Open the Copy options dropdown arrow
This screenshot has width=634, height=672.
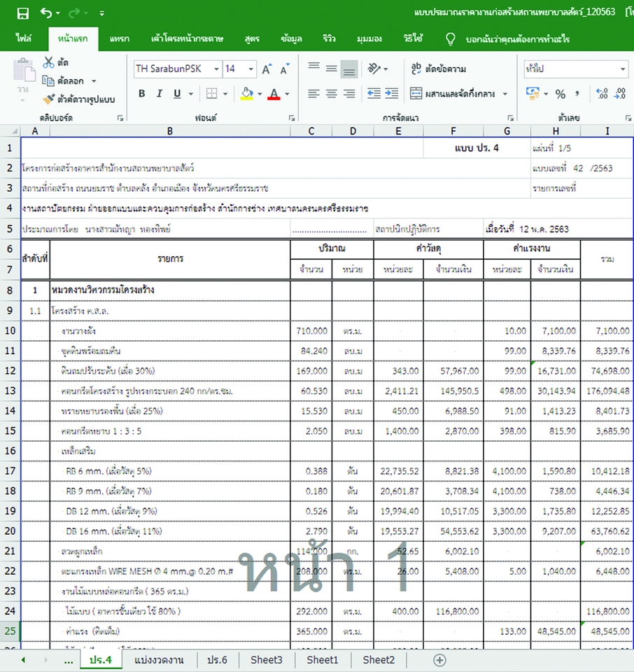point(94,81)
